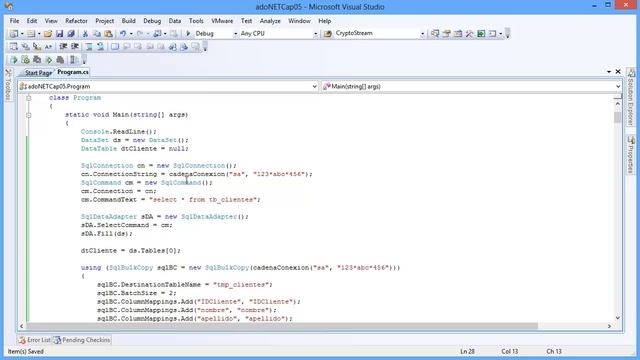Click the Save floppy disk icon
The width and height of the screenshot is (640, 360).
[60, 33]
